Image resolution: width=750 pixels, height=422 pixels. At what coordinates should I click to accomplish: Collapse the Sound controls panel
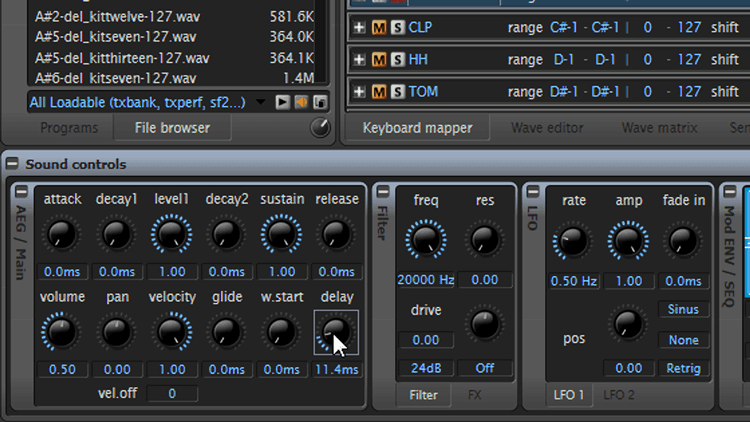pyautogui.click(x=12, y=164)
